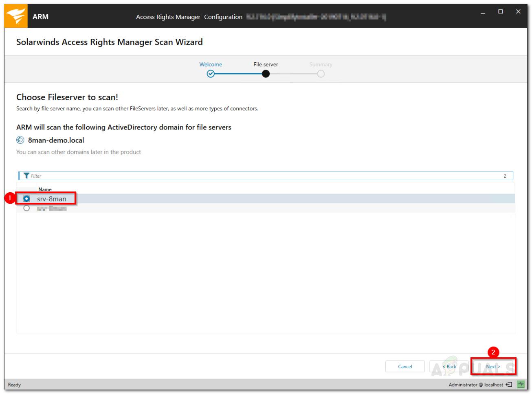532x394 pixels.
Task: Click the Name column header
Action: pyautogui.click(x=45, y=189)
